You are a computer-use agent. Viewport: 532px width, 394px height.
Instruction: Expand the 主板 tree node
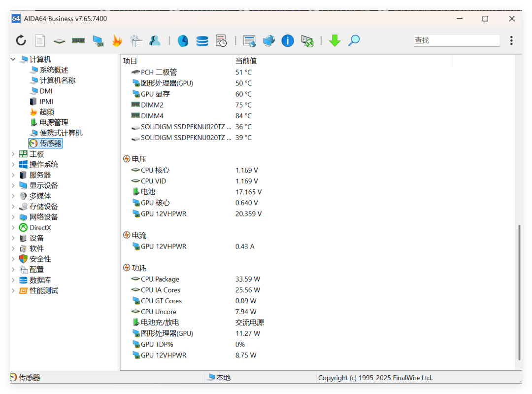(13, 154)
